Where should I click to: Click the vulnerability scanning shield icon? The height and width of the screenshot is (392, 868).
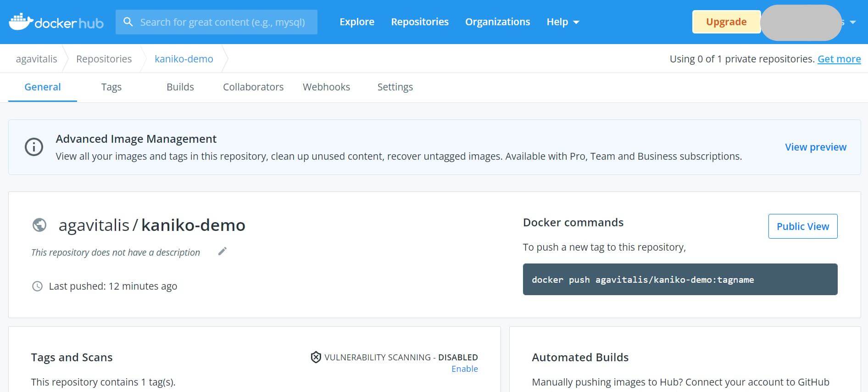316,357
